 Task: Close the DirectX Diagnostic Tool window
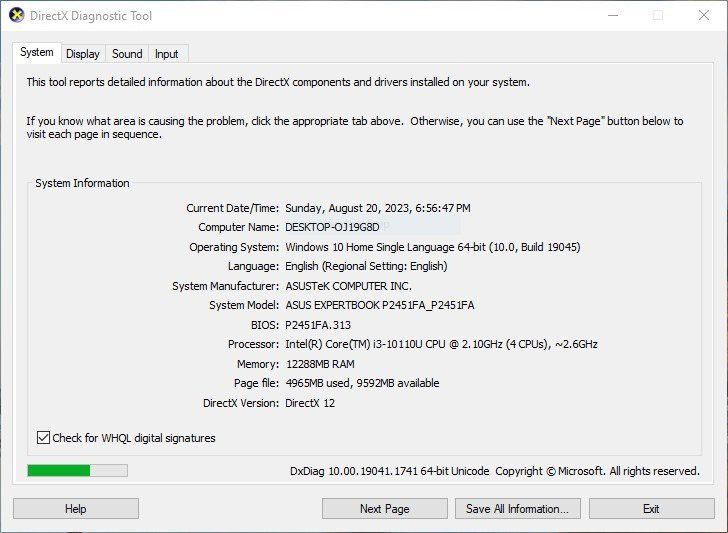[704, 15]
